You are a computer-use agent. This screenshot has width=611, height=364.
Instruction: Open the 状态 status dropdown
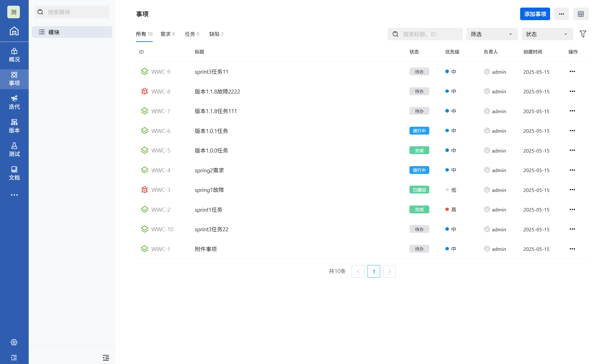coord(547,34)
